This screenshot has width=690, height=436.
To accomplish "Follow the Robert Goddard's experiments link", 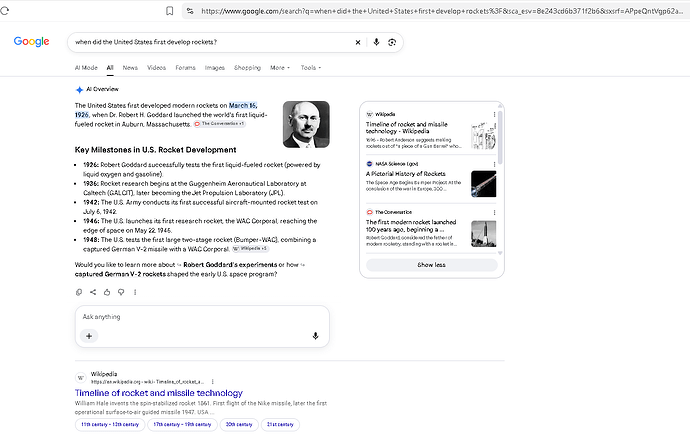I will pos(230,265).
